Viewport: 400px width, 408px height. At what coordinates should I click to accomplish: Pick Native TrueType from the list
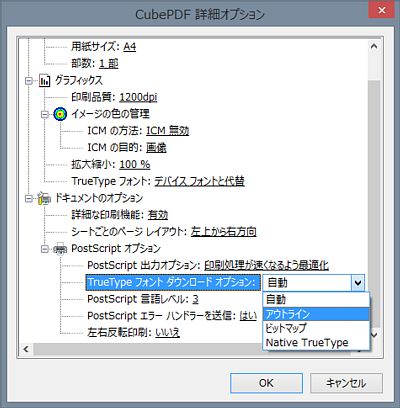coord(316,343)
